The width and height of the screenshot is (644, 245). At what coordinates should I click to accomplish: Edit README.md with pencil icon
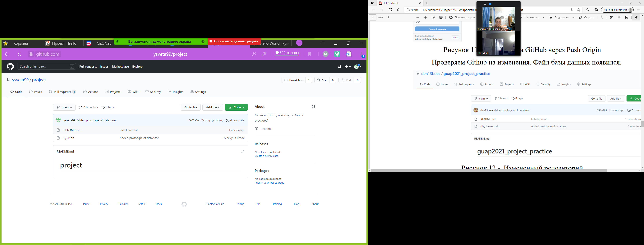[242, 152]
